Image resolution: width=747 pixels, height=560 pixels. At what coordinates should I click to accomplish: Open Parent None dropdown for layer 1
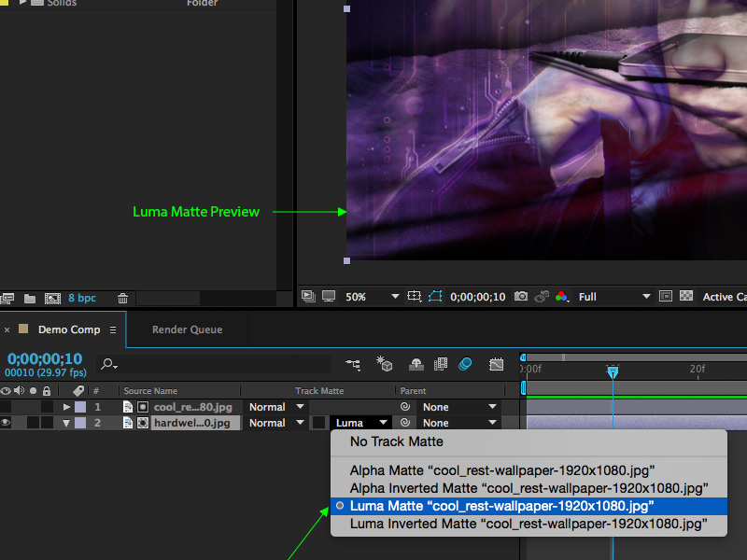point(459,407)
